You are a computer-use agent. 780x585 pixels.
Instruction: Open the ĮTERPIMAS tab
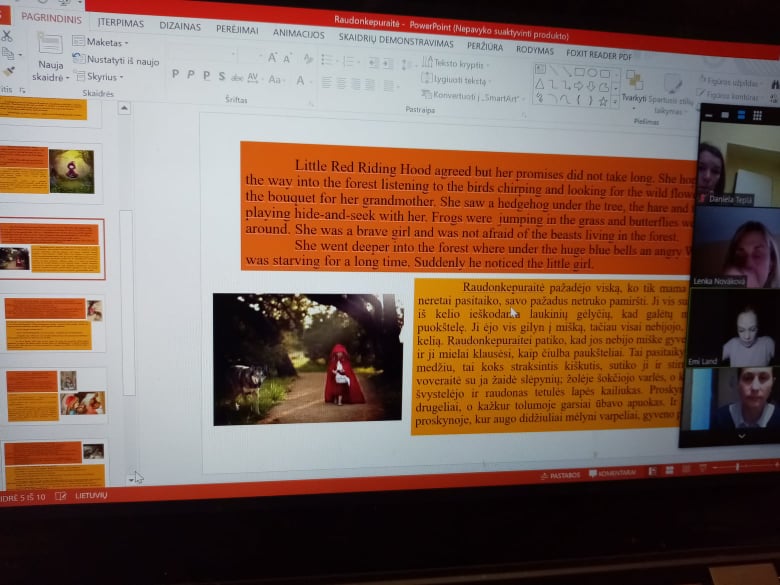pos(121,23)
